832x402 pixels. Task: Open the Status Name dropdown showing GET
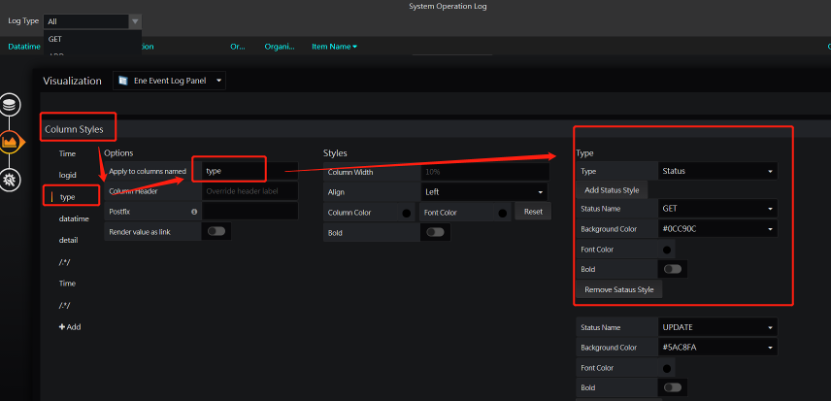click(717, 209)
